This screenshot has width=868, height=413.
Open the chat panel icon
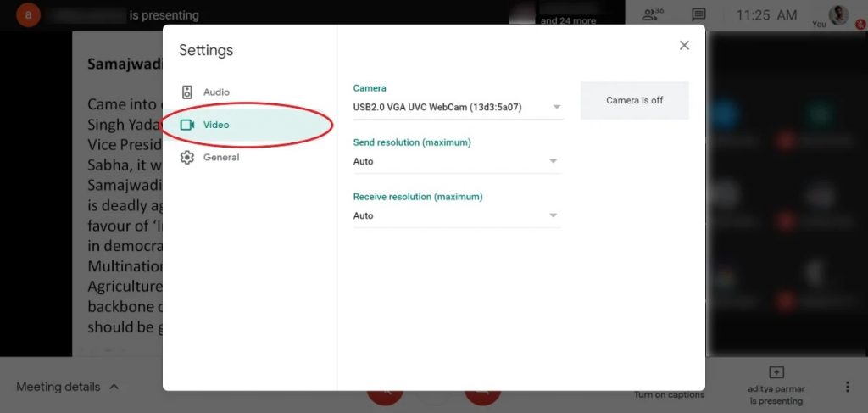pyautogui.click(x=698, y=14)
